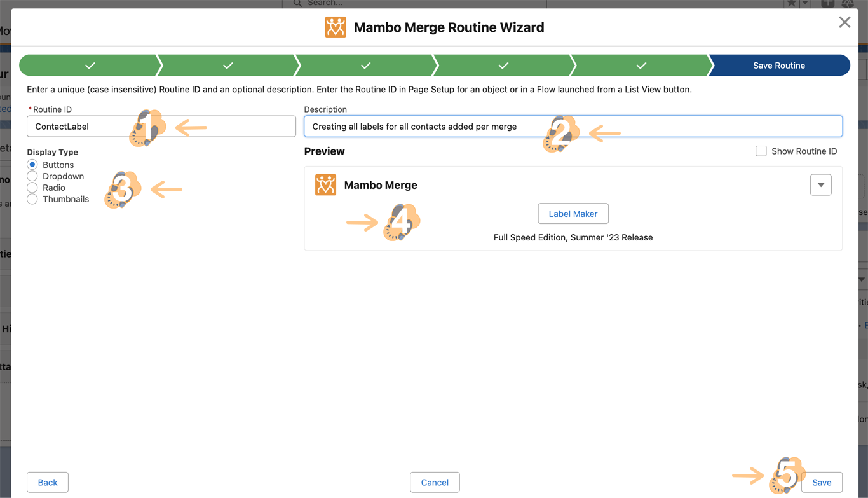Image resolution: width=868 pixels, height=498 pixels.
Task: Enable the Show Routine ID checkbox
Action: [x=761, y=151]
